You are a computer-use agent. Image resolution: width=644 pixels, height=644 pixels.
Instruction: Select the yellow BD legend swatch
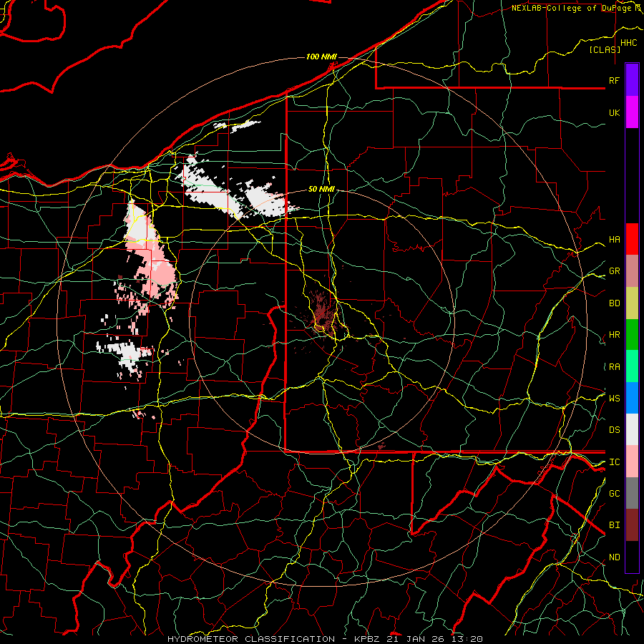point(632,303)
